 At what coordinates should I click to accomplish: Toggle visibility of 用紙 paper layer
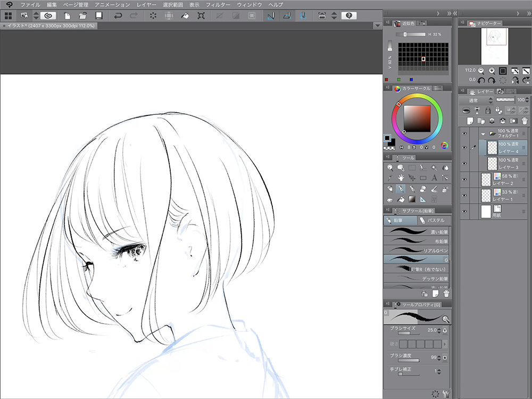point(464,211)
